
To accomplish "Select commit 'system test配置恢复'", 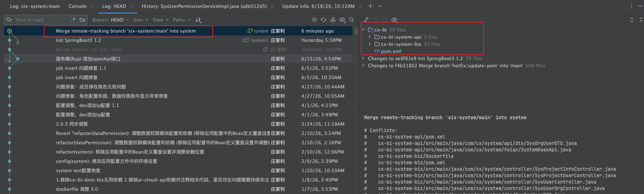I will click(78, 171).
